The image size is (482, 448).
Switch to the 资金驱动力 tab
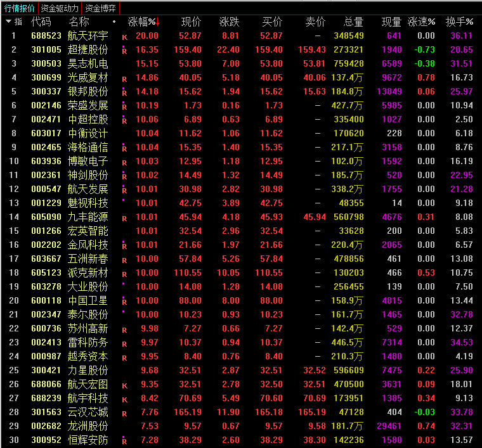[x=60, y=8]
